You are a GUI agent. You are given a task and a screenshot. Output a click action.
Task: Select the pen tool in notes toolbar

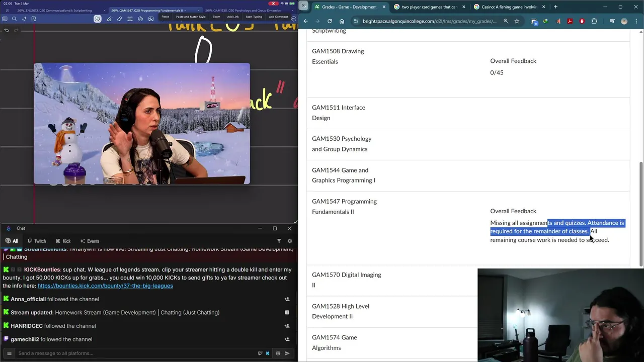coord(109,19)
